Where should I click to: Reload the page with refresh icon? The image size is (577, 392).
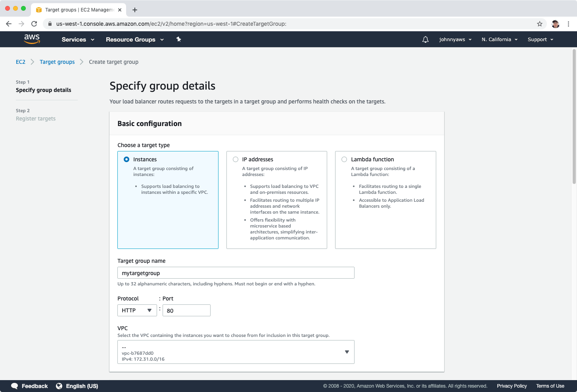pyautogui.click(x=34, y=24)
